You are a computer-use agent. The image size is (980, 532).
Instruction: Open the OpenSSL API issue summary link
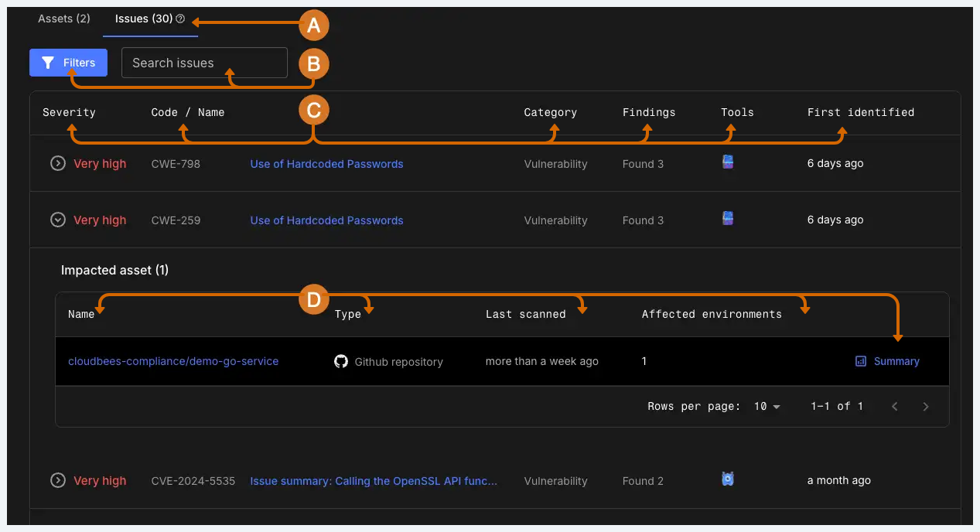[x=374, y=481]
